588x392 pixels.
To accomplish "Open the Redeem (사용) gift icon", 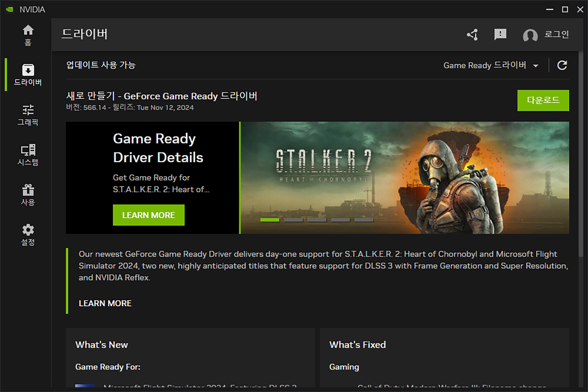I will click(x=28, y=195).
